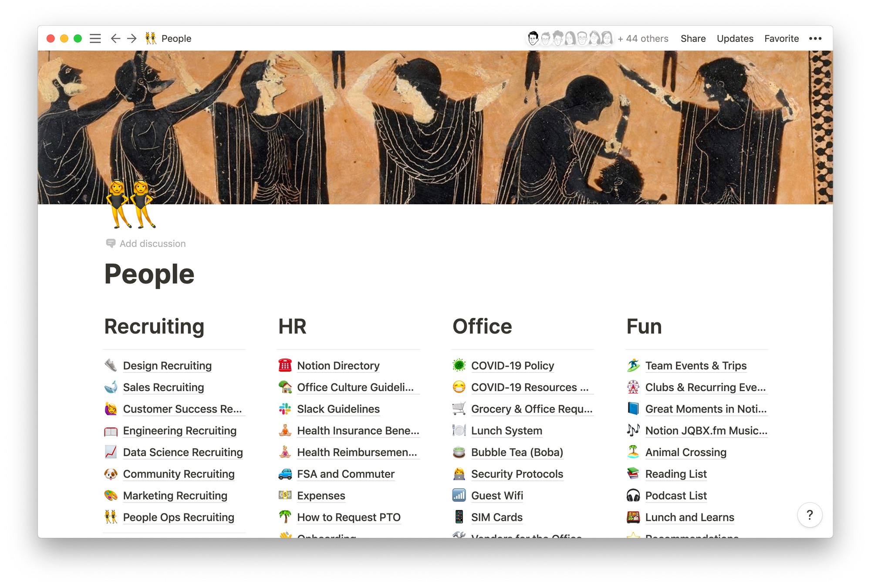Viewport: 871px width, 588px height.
Task: Open the Office Culture Guideli... page
Action: point(355,387)
